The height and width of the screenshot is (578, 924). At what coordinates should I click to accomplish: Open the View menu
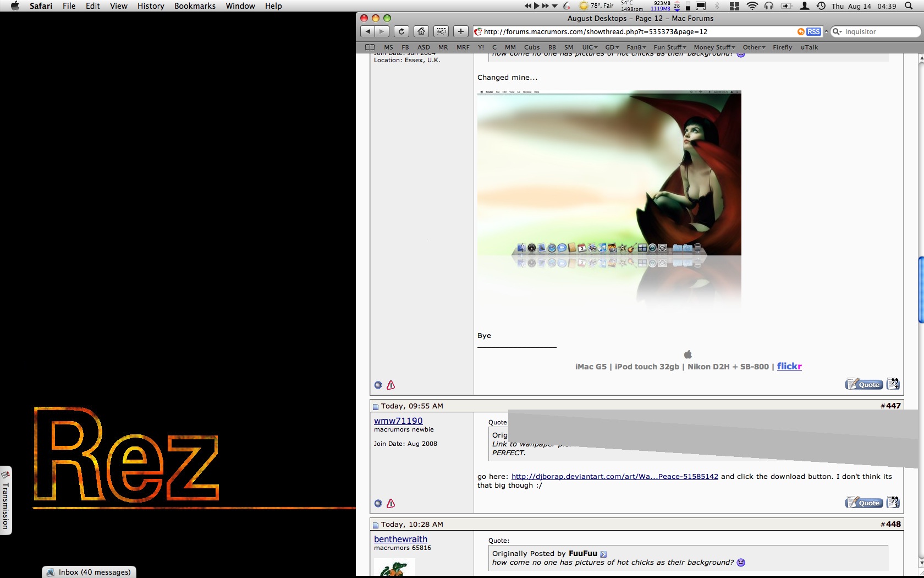(119, 6)
